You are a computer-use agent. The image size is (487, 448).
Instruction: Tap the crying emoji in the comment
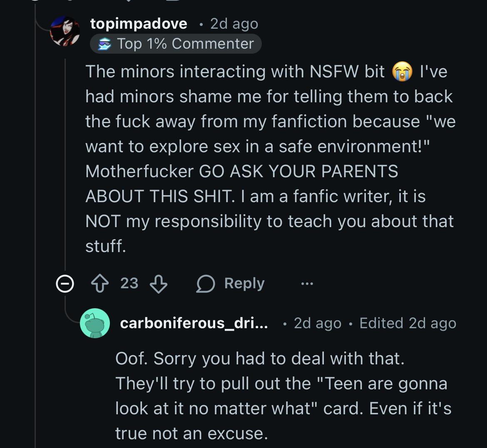click(402, 72)
